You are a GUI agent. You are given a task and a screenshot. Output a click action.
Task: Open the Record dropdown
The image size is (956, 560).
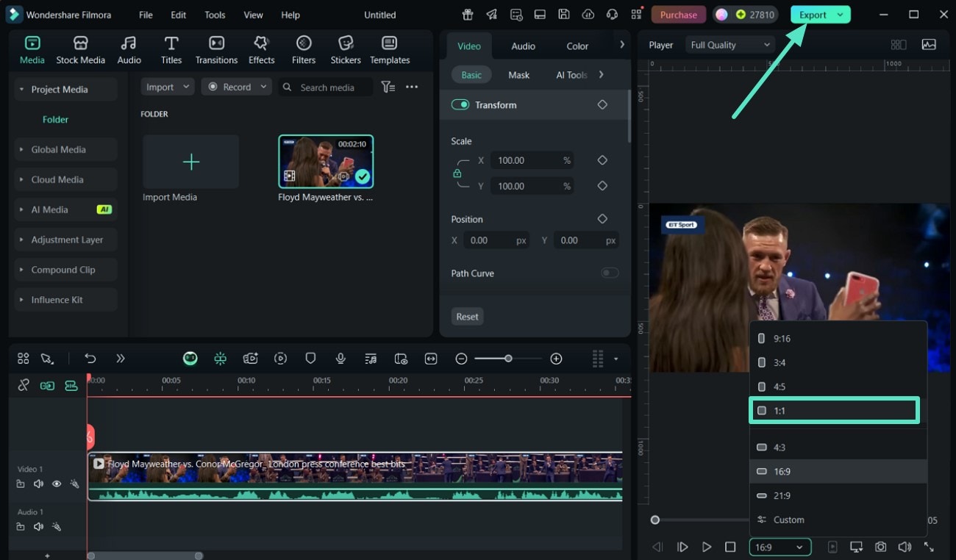pos(236,87)
